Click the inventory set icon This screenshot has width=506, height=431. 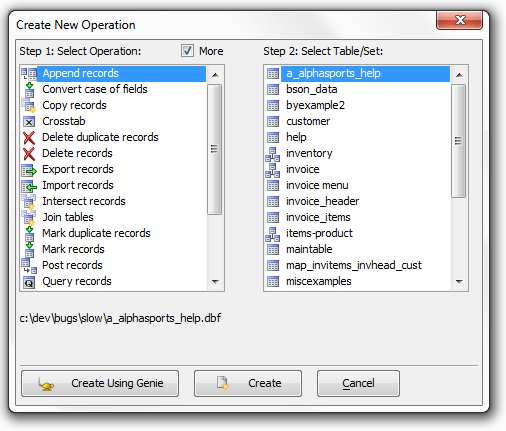(x=273, y=154)
